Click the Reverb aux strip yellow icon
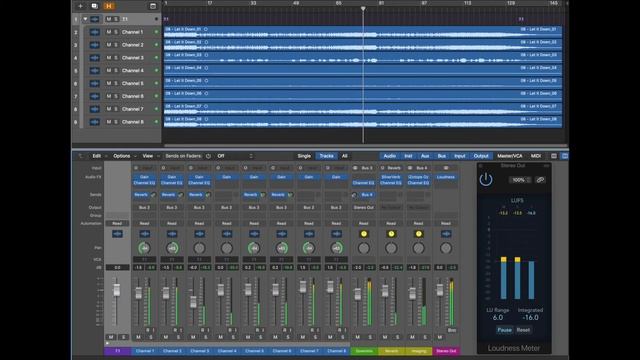This screenshot has height=360, width=640. click(x=391, y=234)
